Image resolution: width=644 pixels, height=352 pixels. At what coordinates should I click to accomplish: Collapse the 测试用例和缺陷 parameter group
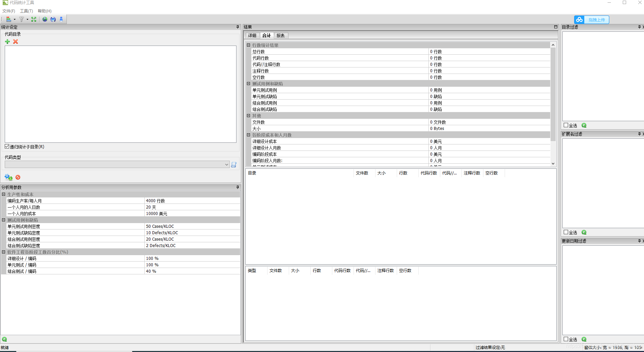pos(4,220)
